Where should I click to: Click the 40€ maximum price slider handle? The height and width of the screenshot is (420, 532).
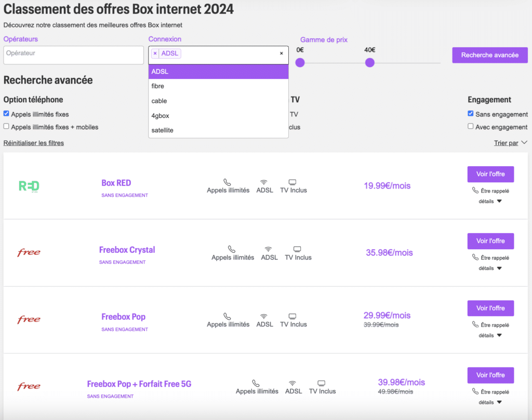[370, 63]
